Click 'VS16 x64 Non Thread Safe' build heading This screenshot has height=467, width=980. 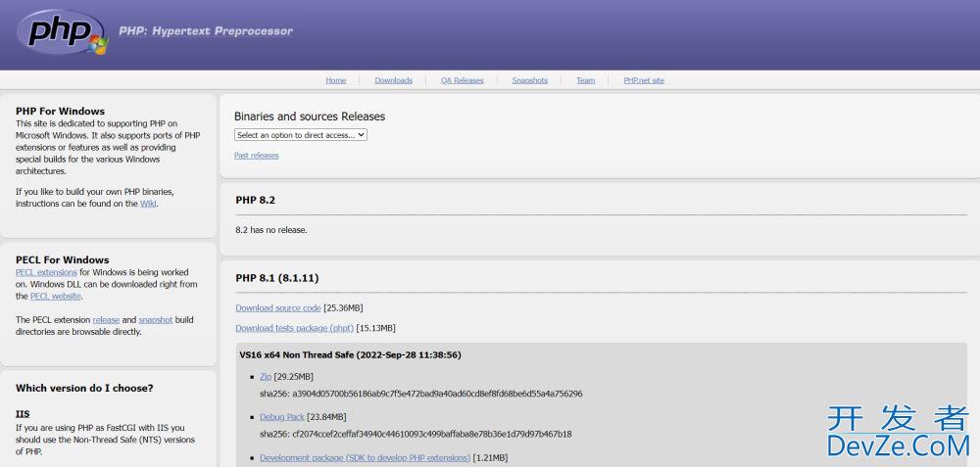pyautogui.click(x=350, y=354)
